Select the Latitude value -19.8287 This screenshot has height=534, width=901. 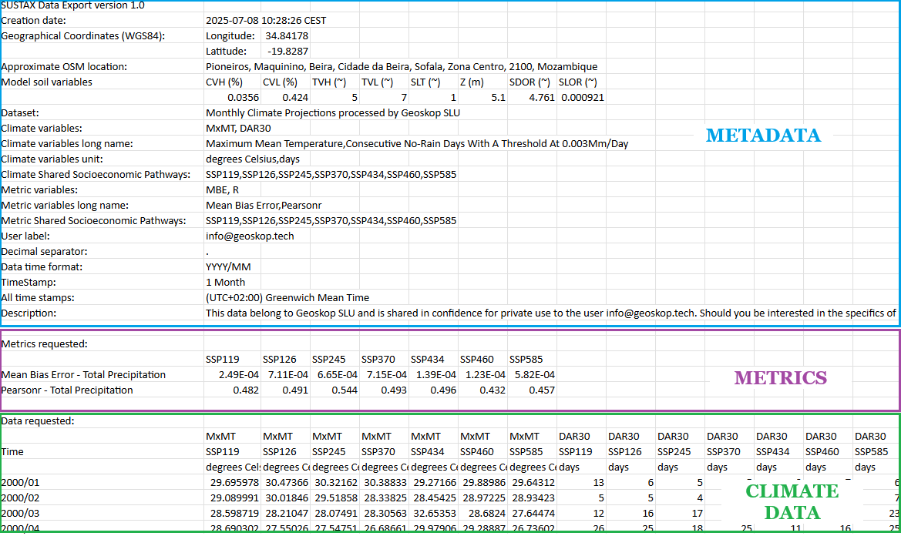pos(287,51)
